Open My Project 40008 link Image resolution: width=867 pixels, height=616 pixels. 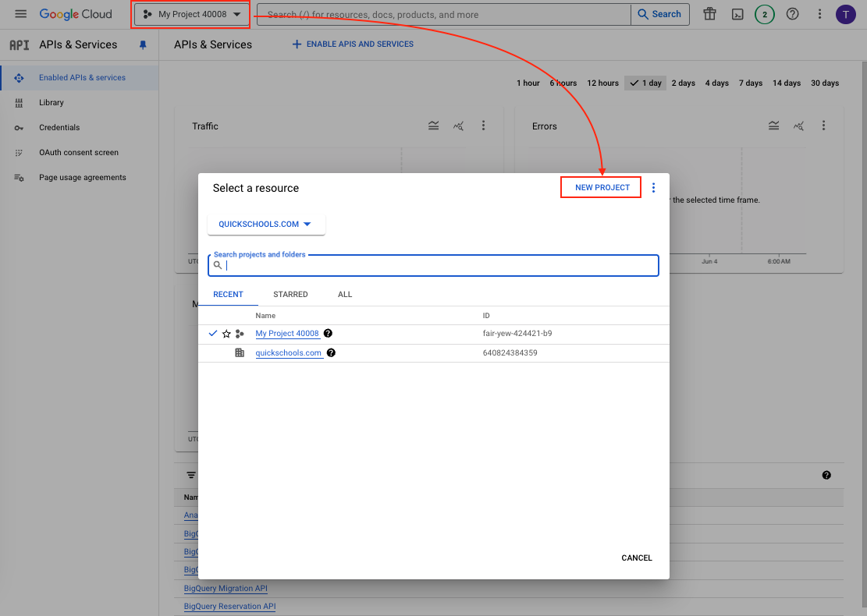click(287, 334)
